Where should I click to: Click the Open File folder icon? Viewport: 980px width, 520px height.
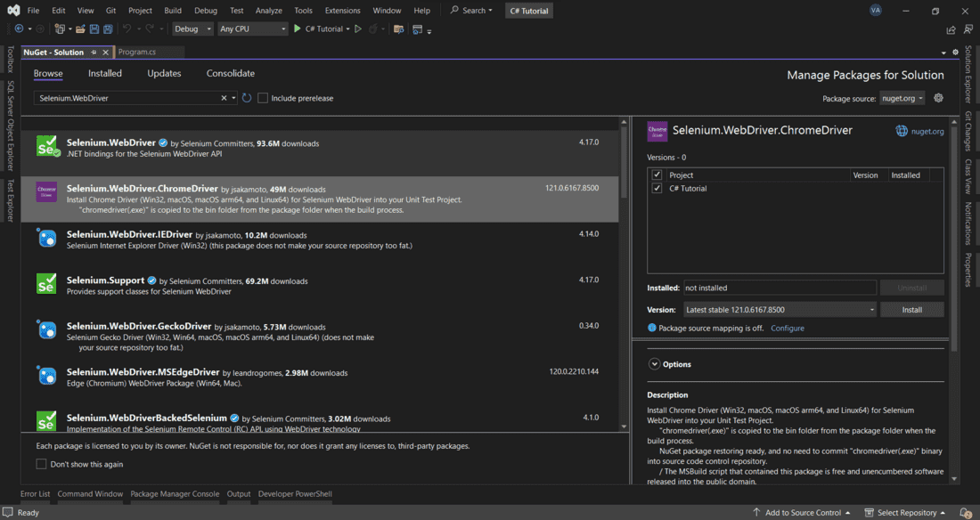80,28
